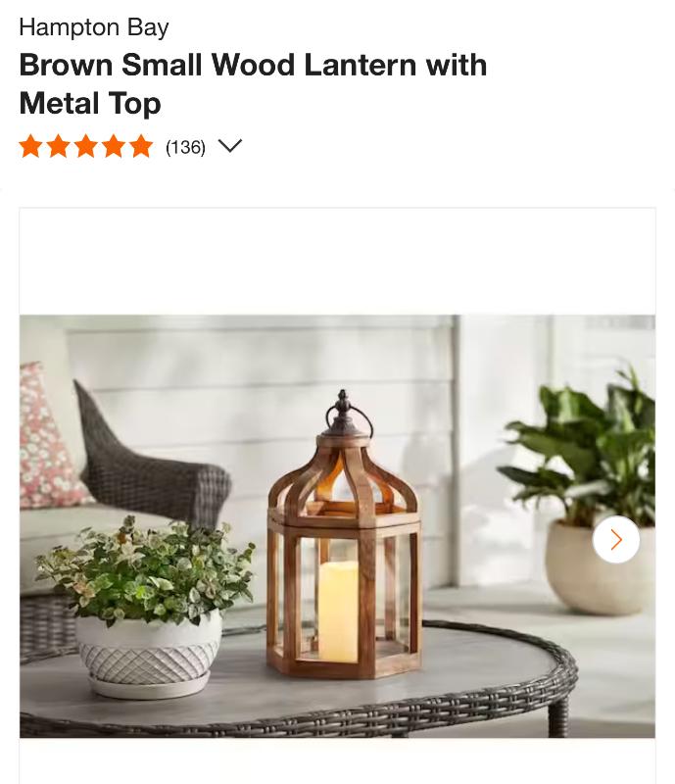The image size is (675, 784).
Task: Click the word 'Metal Top' in title
Action: point(90,103)
